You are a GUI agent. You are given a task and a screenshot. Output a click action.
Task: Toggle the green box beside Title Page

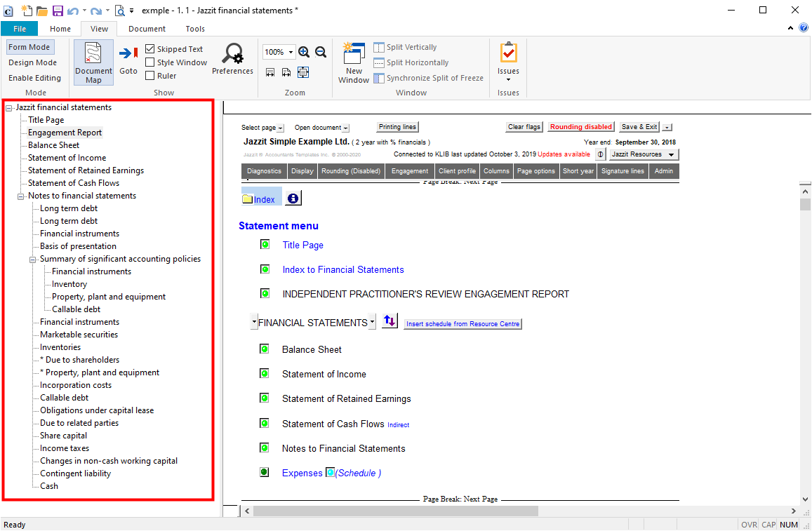[265, 244]
